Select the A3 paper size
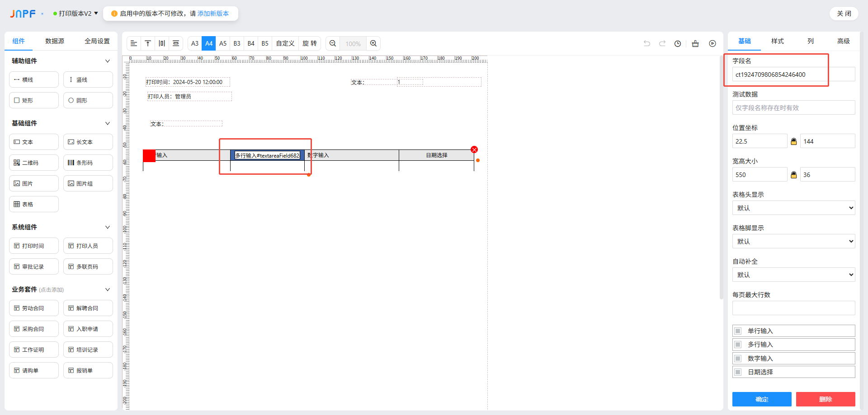This screenshot has height=415, width=868. point(195,43)
